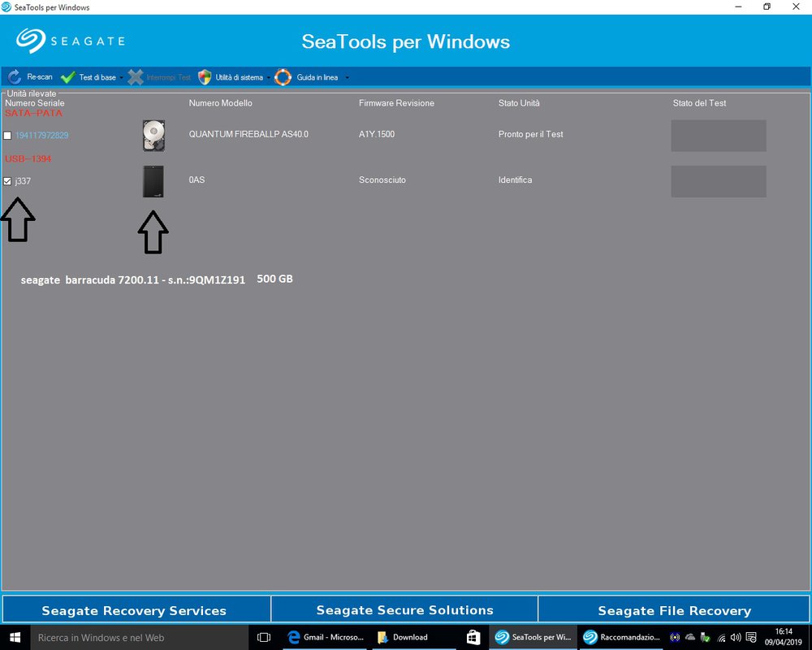Open Seagate Recovery Services
The width and height of the screenshot is (812, 650).
[x=135, y=609]
